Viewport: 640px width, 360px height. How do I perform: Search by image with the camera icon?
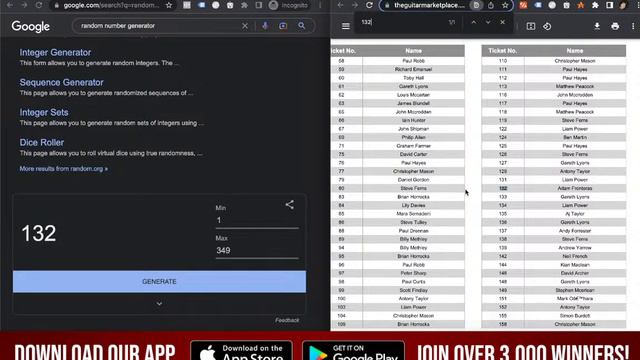[283, 26]
